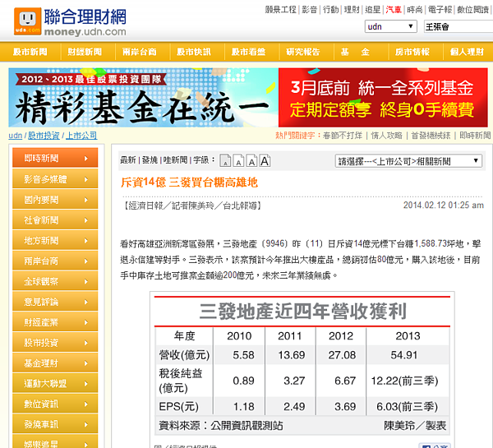Click the search input field with 王張會
493x448 pixels.
pos(458,26)
